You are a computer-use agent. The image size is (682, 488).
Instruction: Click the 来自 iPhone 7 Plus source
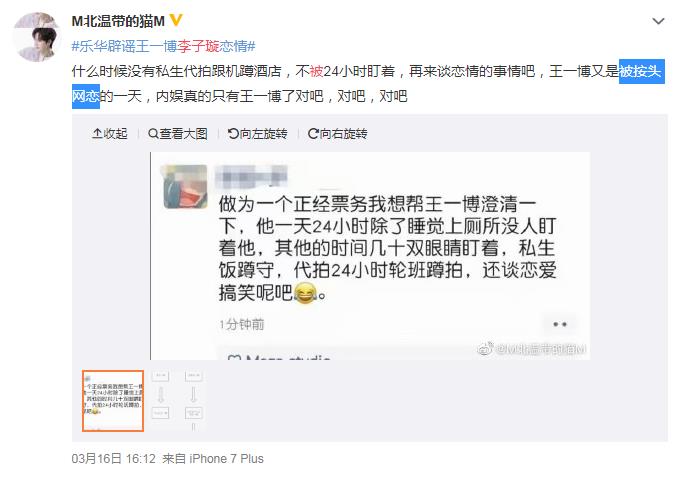[x=213, y=459]
